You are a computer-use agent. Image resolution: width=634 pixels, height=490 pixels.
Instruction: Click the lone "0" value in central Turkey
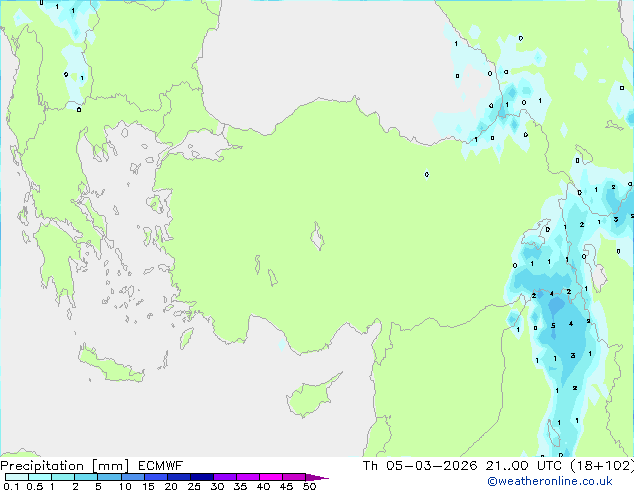427,175
